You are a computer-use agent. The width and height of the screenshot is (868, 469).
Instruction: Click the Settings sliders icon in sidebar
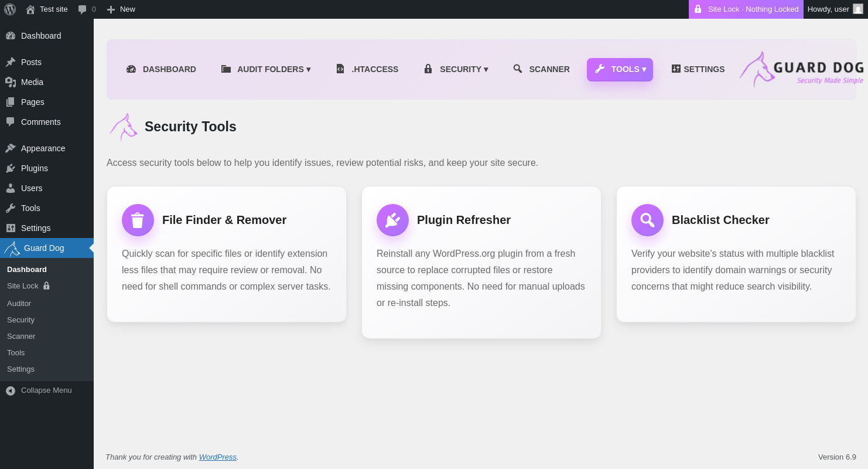point(11,228)
